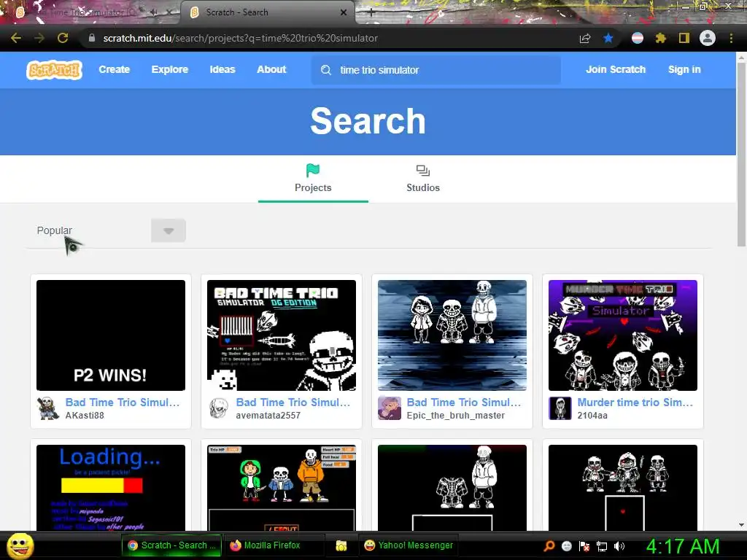Screen dimensions: 747x560
Task: Open the Loading... project thumbnail
Action: point(111,488)
